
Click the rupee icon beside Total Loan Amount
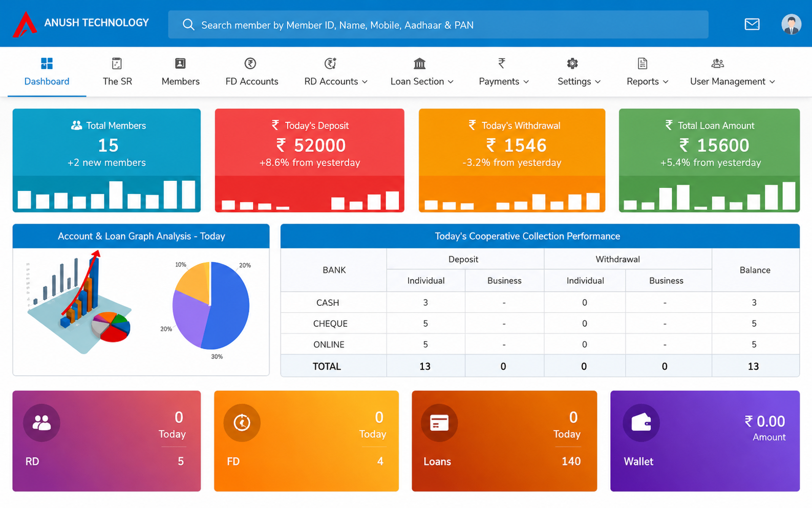pyautogui.click(x=669, y=125)
